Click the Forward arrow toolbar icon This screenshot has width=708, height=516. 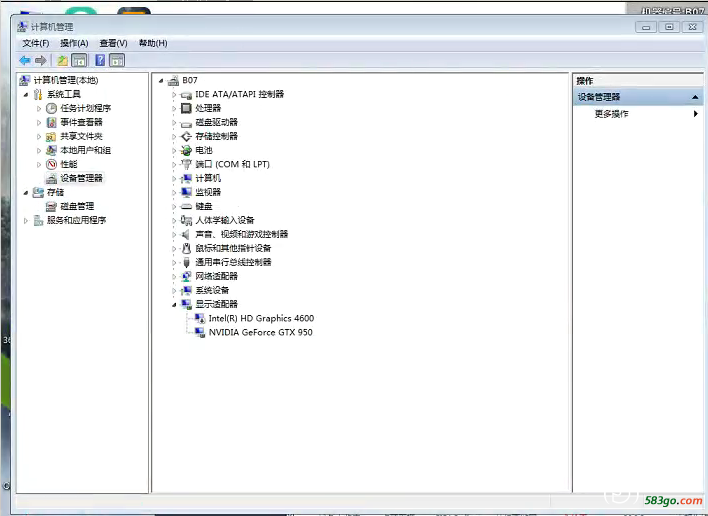40,60
